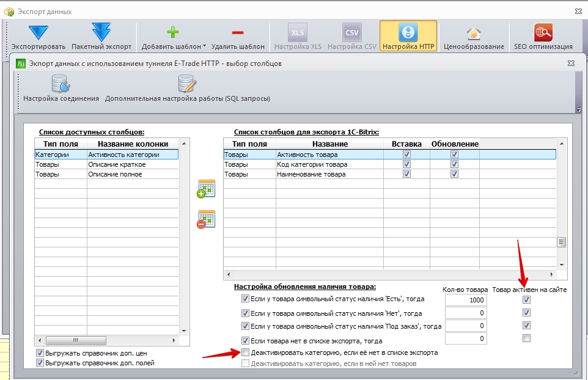This screenshot has height=380, width=588.
Task: Close the E-Trade HTTP column selection dialog
Action: pos(571,64)
